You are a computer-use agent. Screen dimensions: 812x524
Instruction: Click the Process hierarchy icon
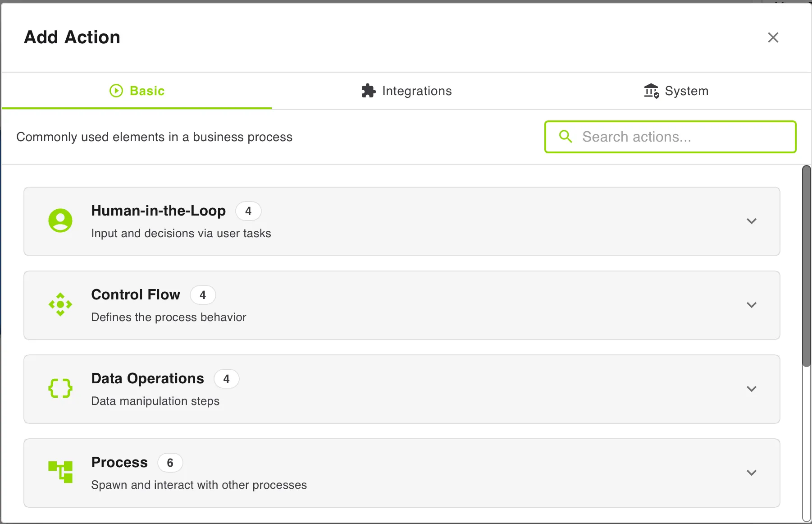tap(60, 472)
